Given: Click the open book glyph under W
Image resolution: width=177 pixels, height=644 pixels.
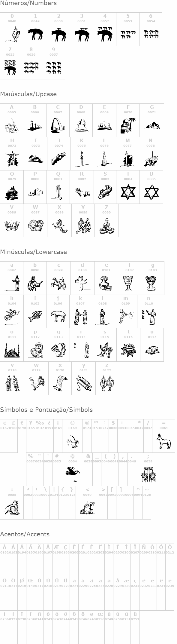Looking at the screenshot, I should pos(36,225).
